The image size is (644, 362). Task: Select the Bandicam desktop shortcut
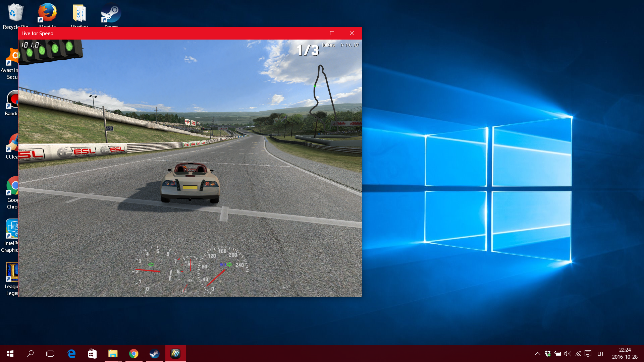(x=12, y=103)
